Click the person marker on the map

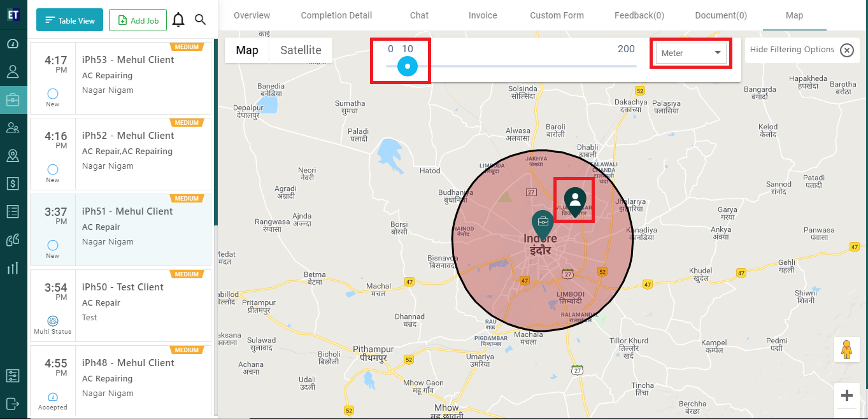575,202
